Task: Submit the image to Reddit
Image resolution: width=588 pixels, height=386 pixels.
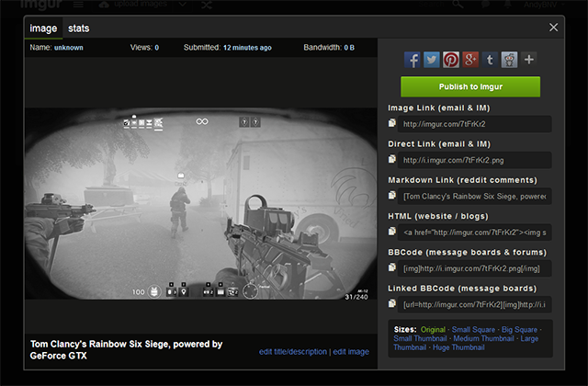Action: coord(509,60)
